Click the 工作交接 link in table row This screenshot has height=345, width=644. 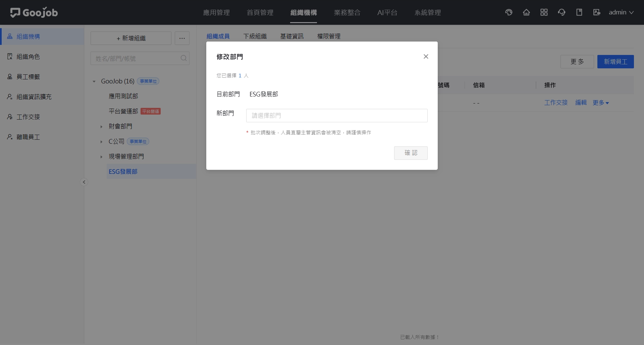point(556,102)
